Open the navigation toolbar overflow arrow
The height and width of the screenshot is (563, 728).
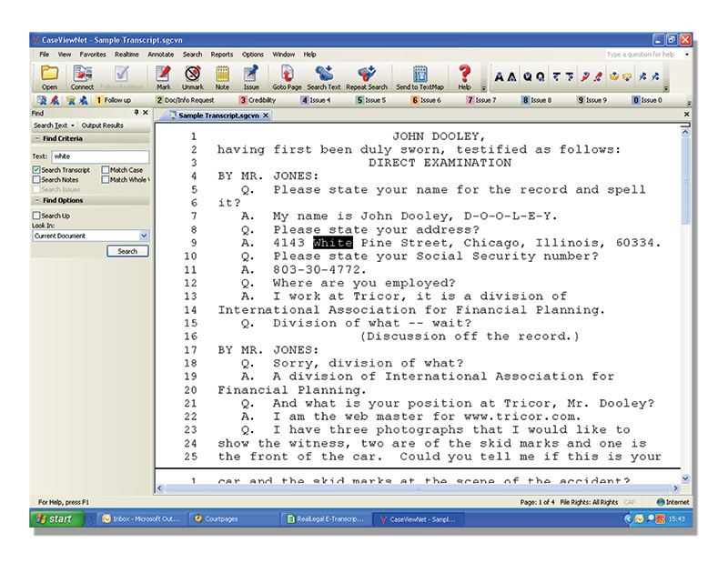[x=666, y=88]
